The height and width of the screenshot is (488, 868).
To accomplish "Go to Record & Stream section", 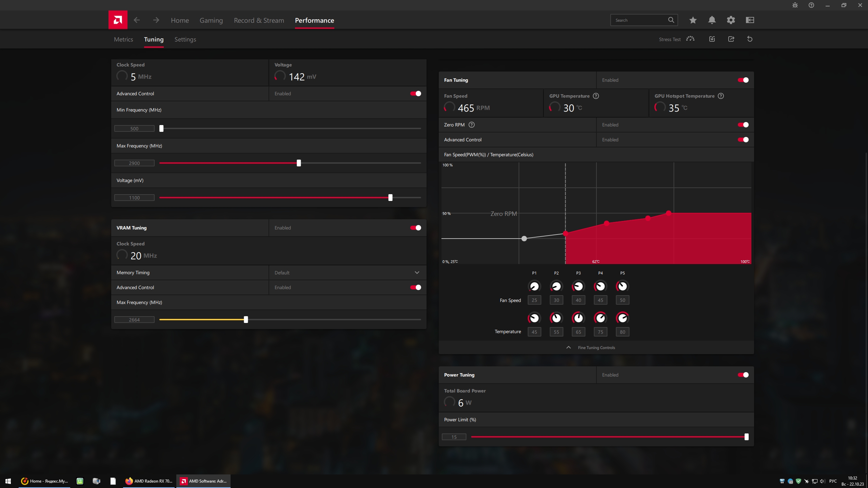I will pos(259,20).
